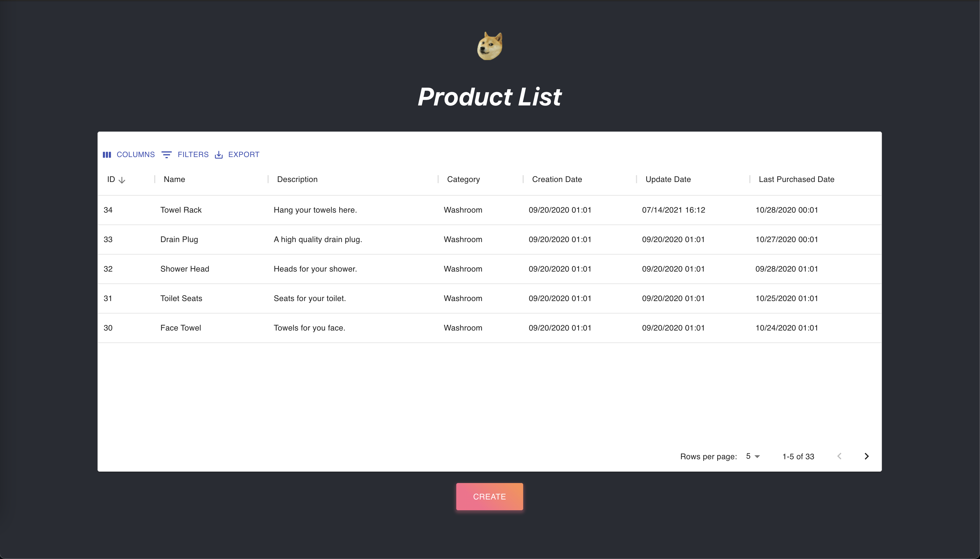The image size is (980, 559).
Task: Sort by Name column header
Action: tap(174, 179)
